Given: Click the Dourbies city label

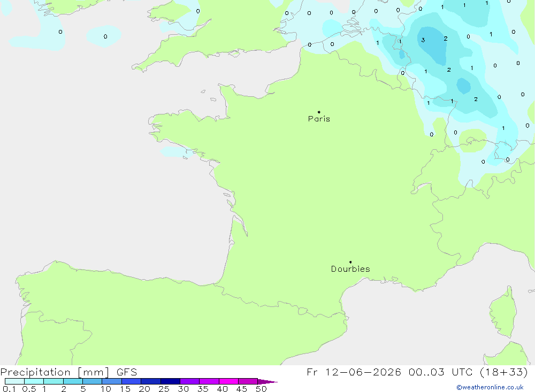Looking at the screenshot, I should (350, 269).
